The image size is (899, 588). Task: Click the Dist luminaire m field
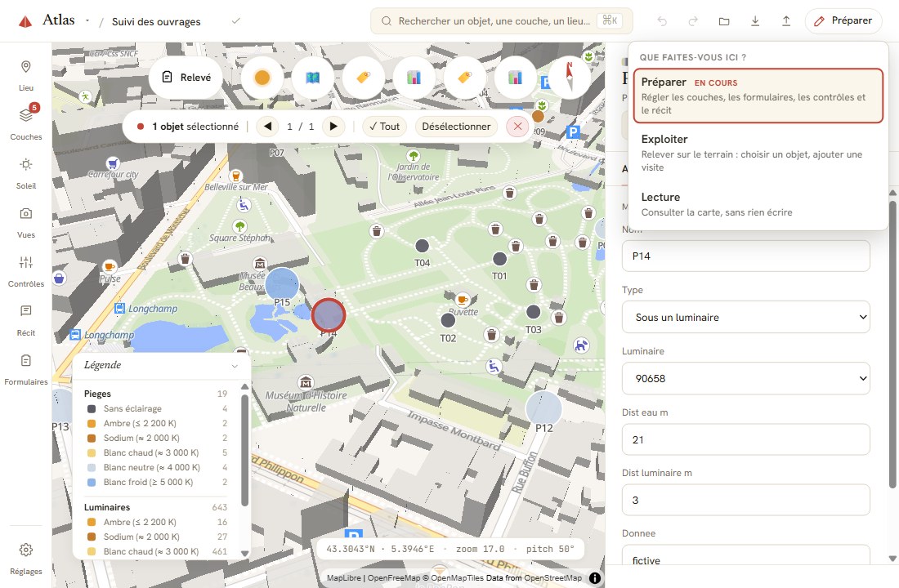746,500
